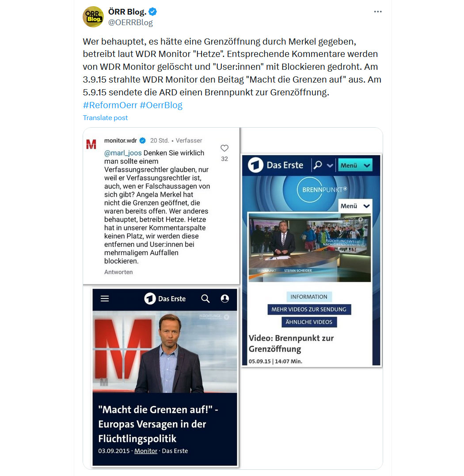Open the user account icon in Das Erste header

(225, 298)
